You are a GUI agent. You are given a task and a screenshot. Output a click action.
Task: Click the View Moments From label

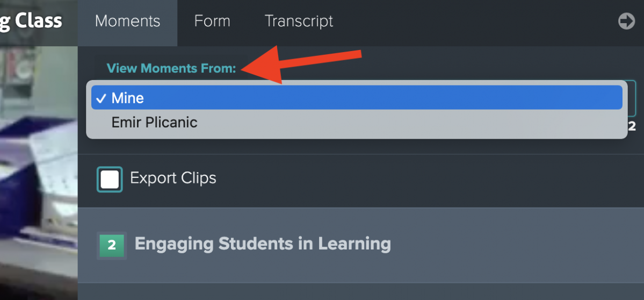point(171,68)
